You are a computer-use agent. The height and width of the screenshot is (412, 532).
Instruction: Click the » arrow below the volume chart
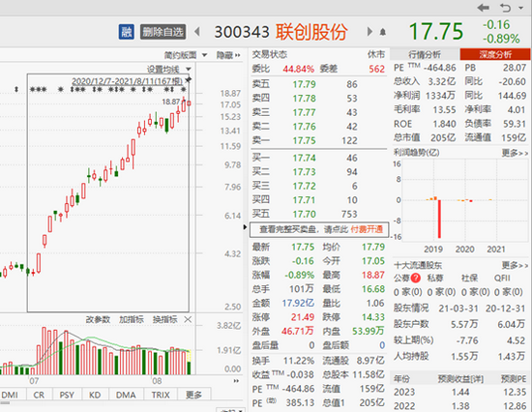(x=236, y=381)
